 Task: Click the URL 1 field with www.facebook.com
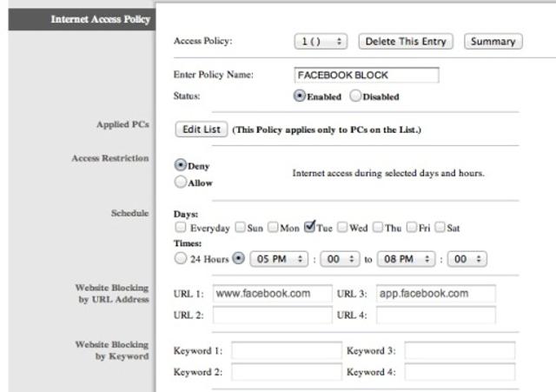[x=272, y=294]
